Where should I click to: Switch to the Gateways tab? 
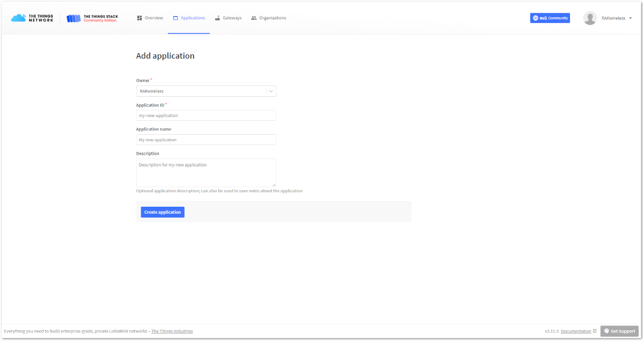tap(228, 18)
